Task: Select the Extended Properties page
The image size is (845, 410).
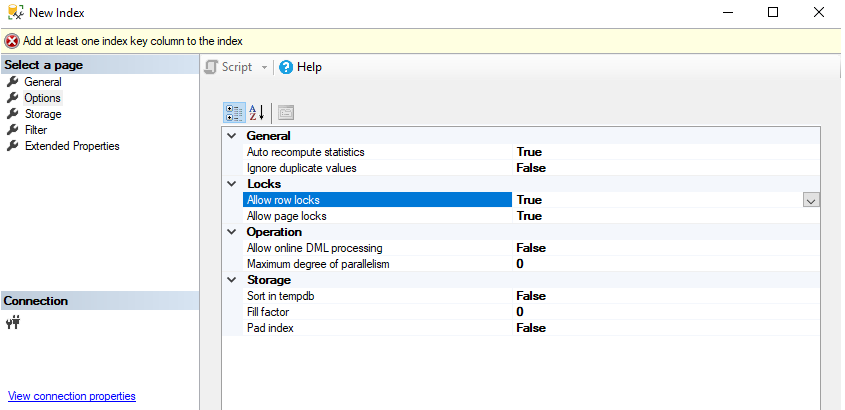Action: [72, 146]
